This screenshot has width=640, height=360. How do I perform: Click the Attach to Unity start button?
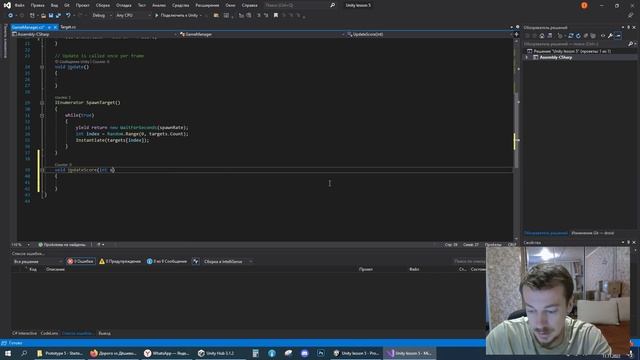tap(178, 16)
